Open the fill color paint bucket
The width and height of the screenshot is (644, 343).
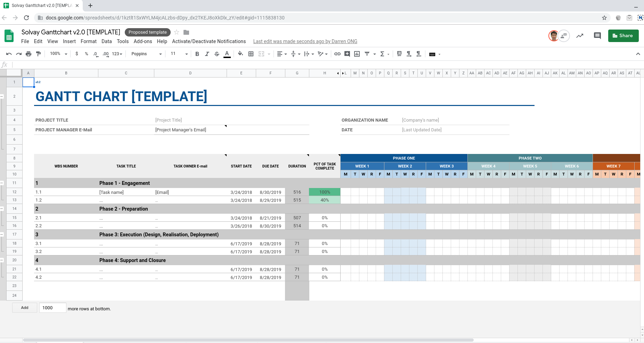240,54
